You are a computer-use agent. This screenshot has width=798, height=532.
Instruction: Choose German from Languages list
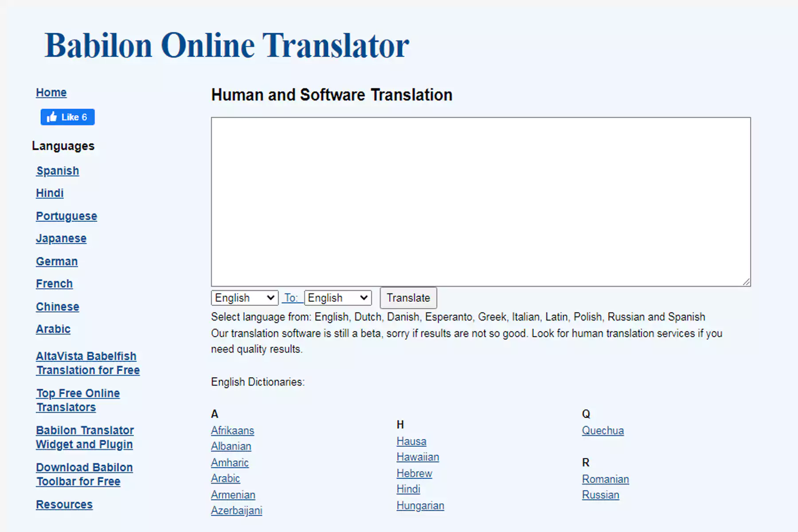(x=57, y=262)
